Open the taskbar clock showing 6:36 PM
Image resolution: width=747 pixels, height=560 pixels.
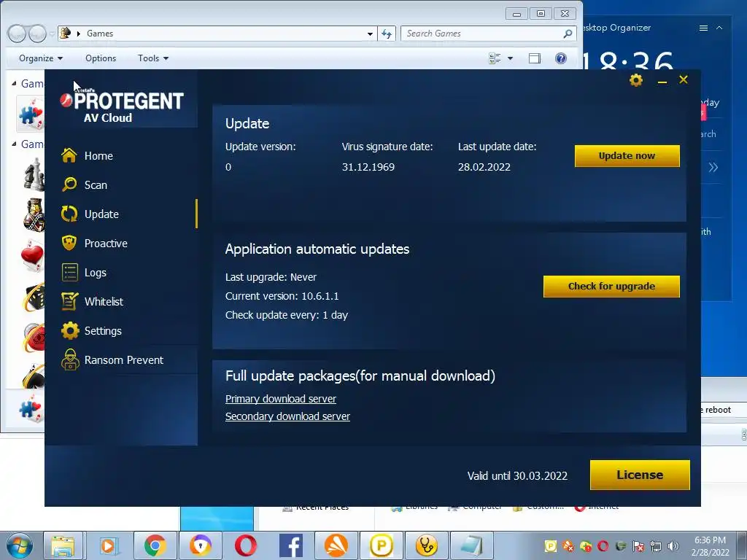point(711,546)
